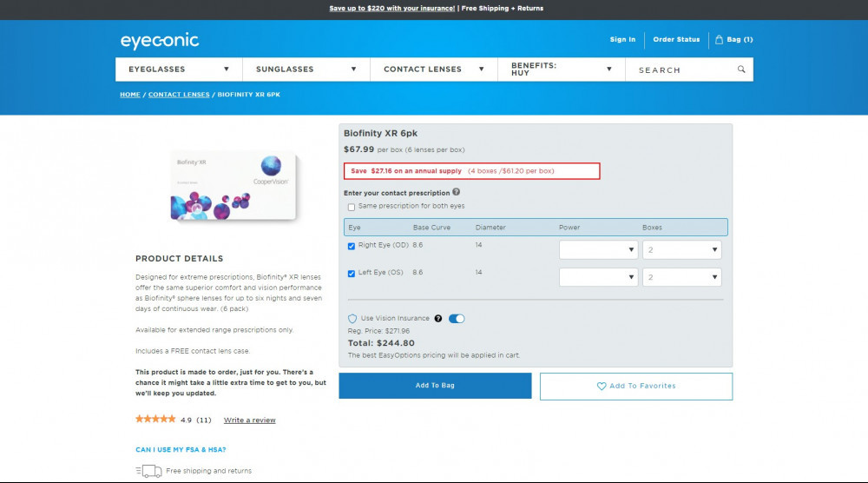Expand the Eyeglasses menu
The image size is (868, 483).
(x=179, y=69)
